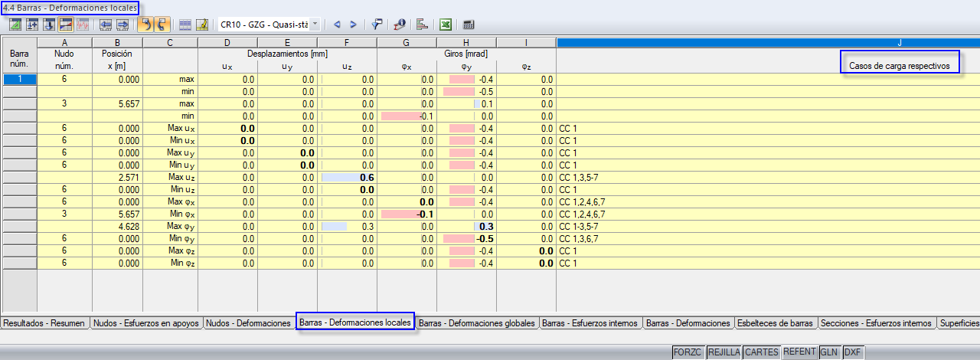The image size is (980, 360).
Task: Go to next table with right-arrow table icon
Action: point(123,25)
